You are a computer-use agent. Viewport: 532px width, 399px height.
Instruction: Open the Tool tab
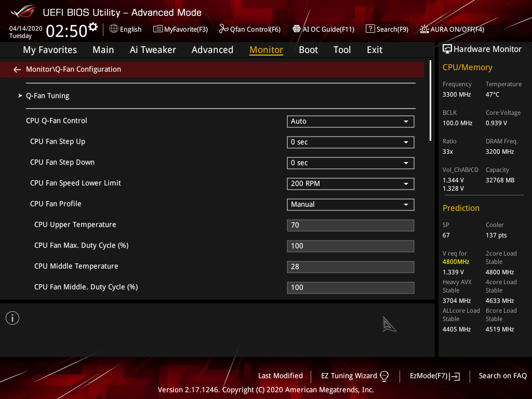342,50
